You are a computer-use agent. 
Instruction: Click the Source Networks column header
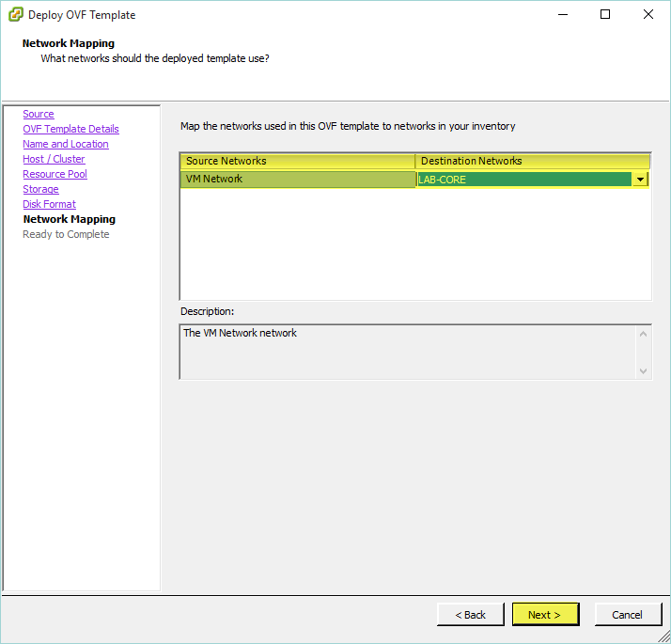(x=297, y=161)
